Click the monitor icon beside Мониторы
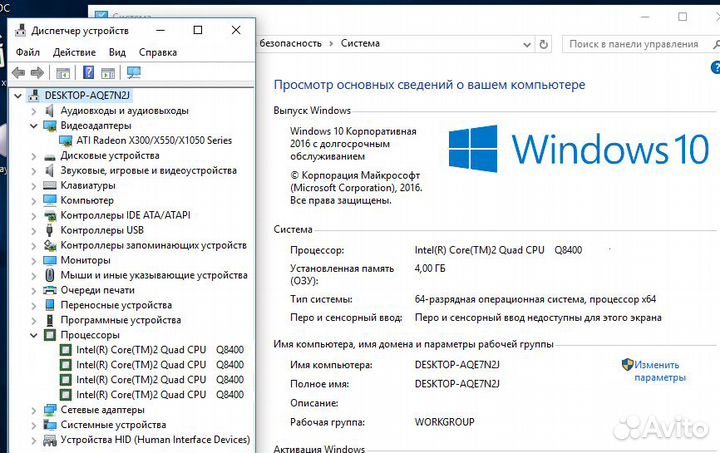Image resolution: width=720 pixels, height=453 pixels. [50, 260]
